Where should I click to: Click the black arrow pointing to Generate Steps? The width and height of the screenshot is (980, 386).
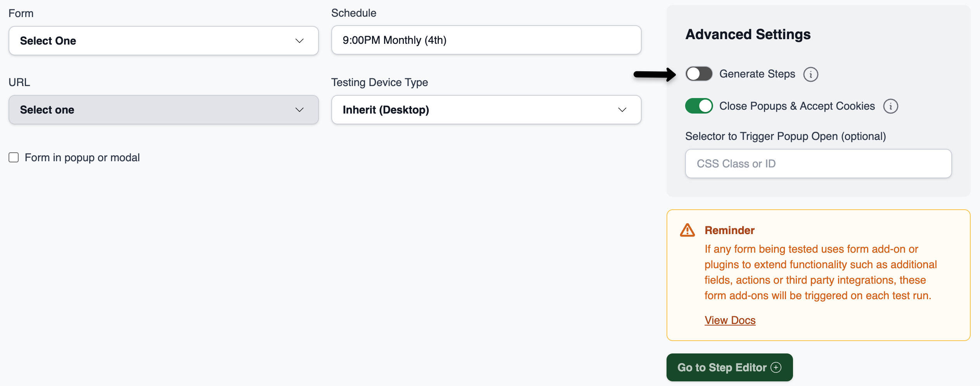[654, 74]
